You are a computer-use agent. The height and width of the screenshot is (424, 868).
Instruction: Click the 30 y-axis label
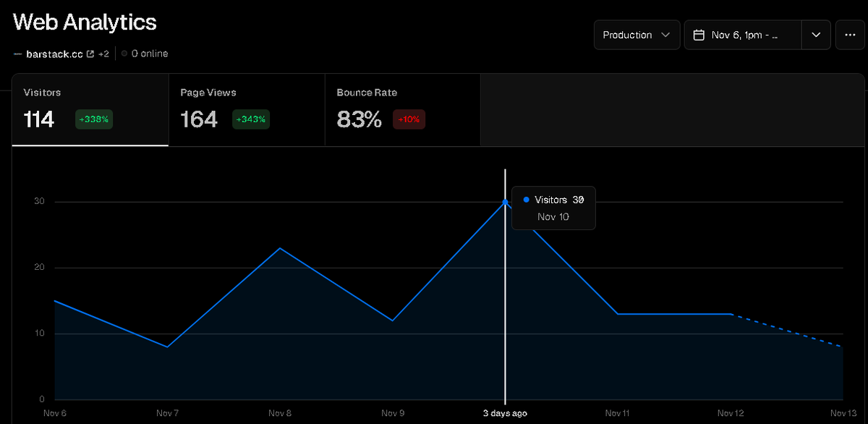click(40, 202)
